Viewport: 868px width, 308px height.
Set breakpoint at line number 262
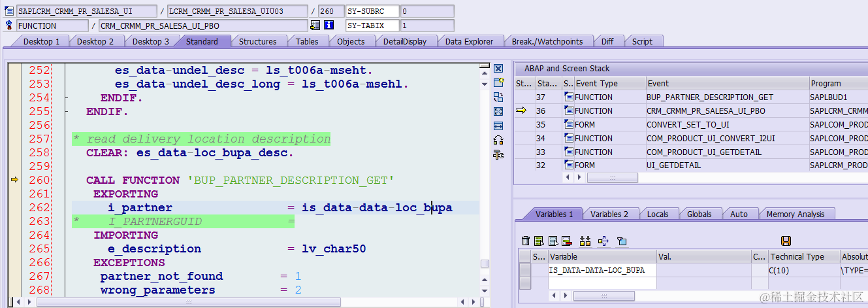click(x=39, y=207)
